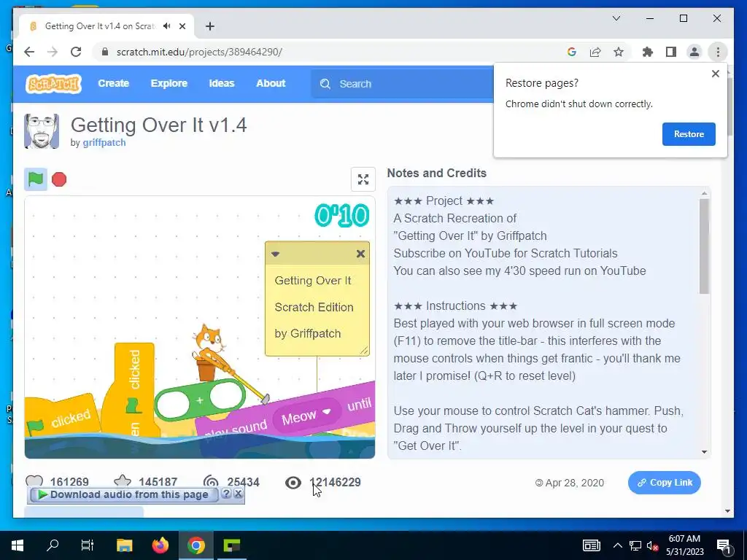747x560 pixels.
Task: Click the green flag to start project
Action: click(36, 179)
